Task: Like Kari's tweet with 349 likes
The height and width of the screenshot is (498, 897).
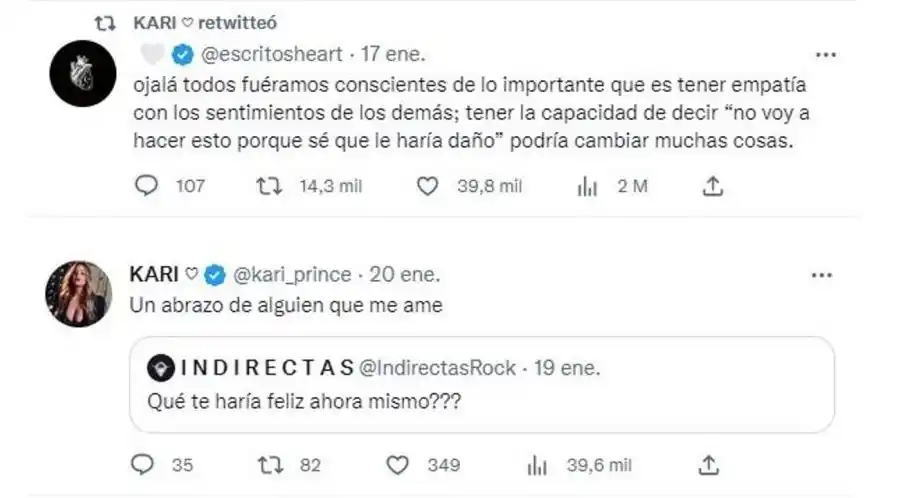Action: coord(398,464)
